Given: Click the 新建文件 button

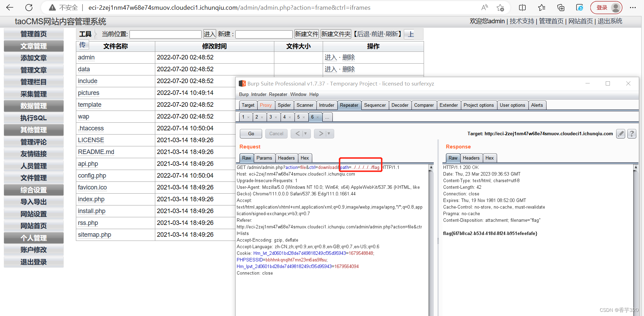Looking at the screenshot, I should pos(307,34).
